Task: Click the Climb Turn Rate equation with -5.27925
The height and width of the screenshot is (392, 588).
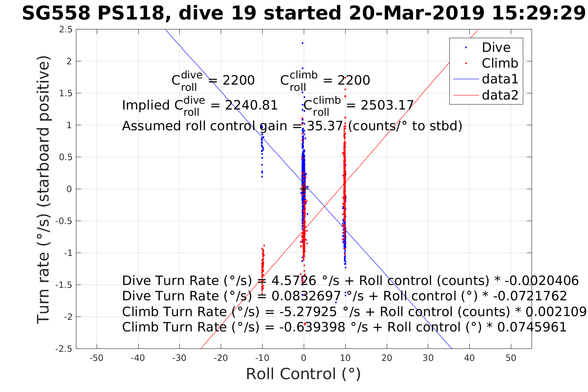Action: (x=354, y=312)
